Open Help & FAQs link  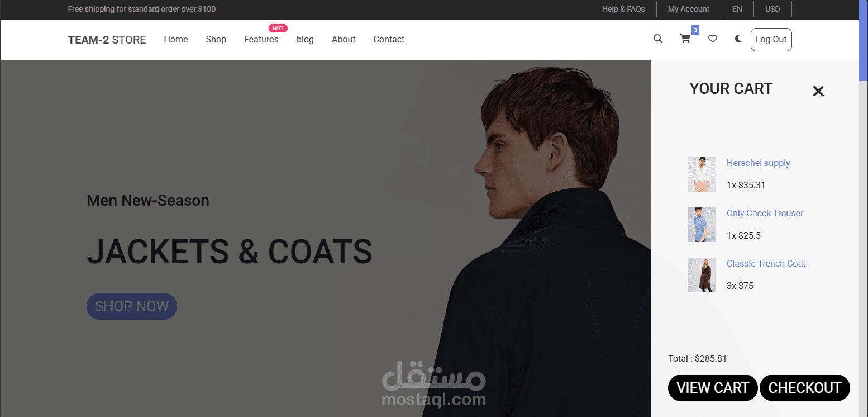click(623, 9)
